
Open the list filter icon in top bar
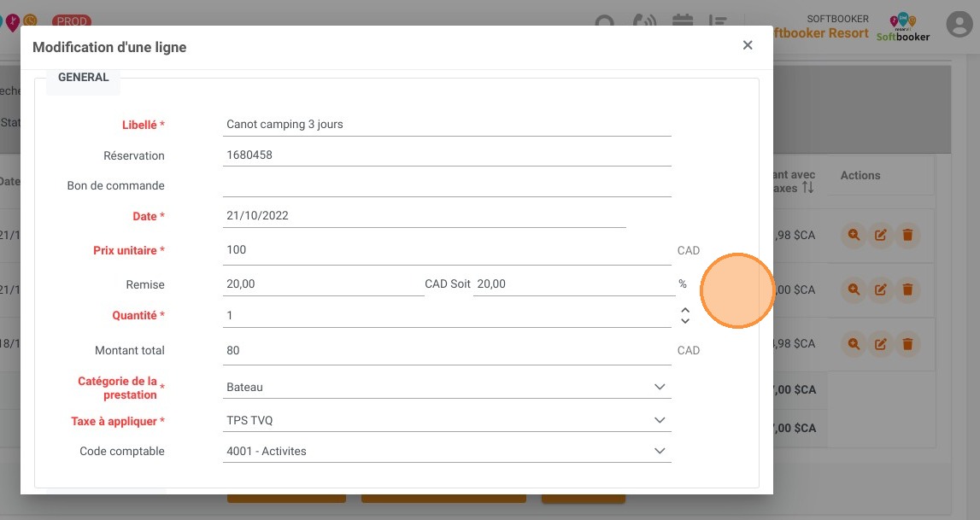pyautogui.click(x=718, y=21)
